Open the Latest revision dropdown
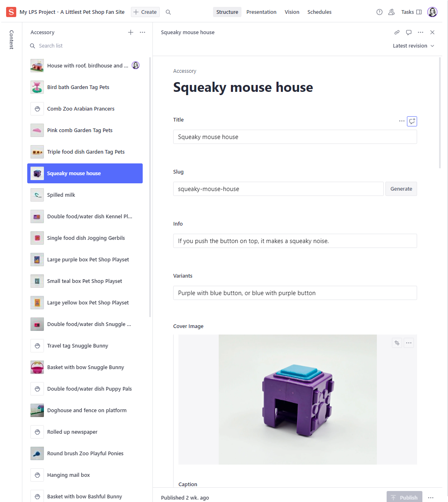Image resolution: width=448 pixels, height=502 pixels. (413, 46)
